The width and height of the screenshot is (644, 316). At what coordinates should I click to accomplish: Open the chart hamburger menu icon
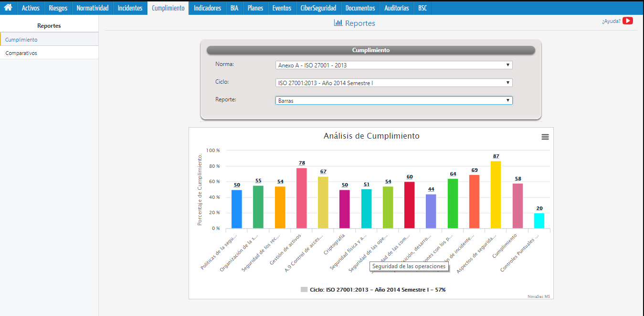coord(545,137)
